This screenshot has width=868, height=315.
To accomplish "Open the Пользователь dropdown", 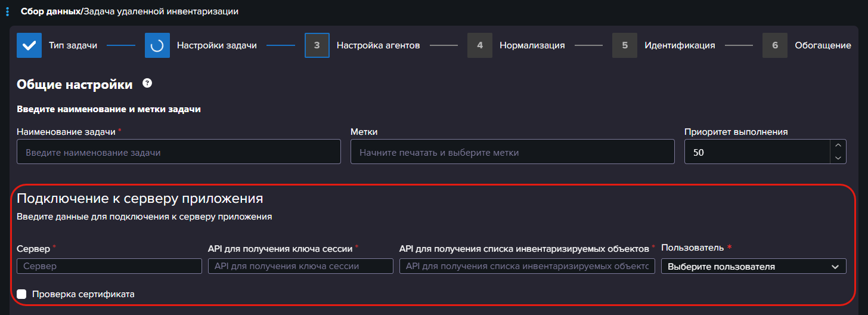I will pos(753,267).
